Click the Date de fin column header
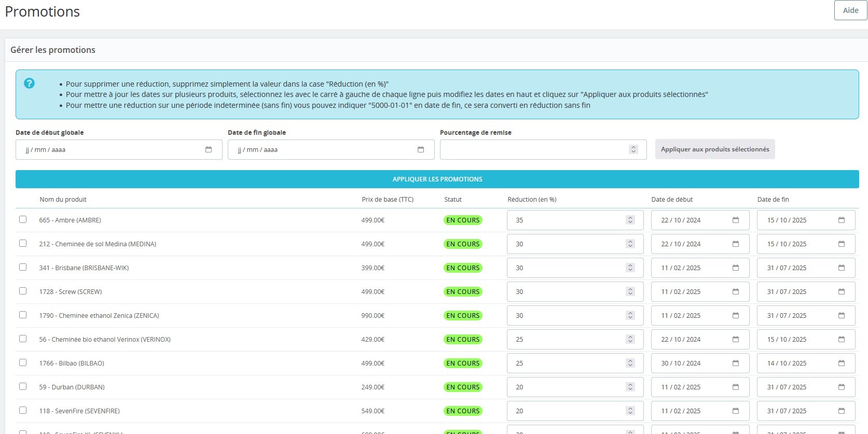Screen dimensions: 868x434 pyautogui.click(x=773, y=200)
